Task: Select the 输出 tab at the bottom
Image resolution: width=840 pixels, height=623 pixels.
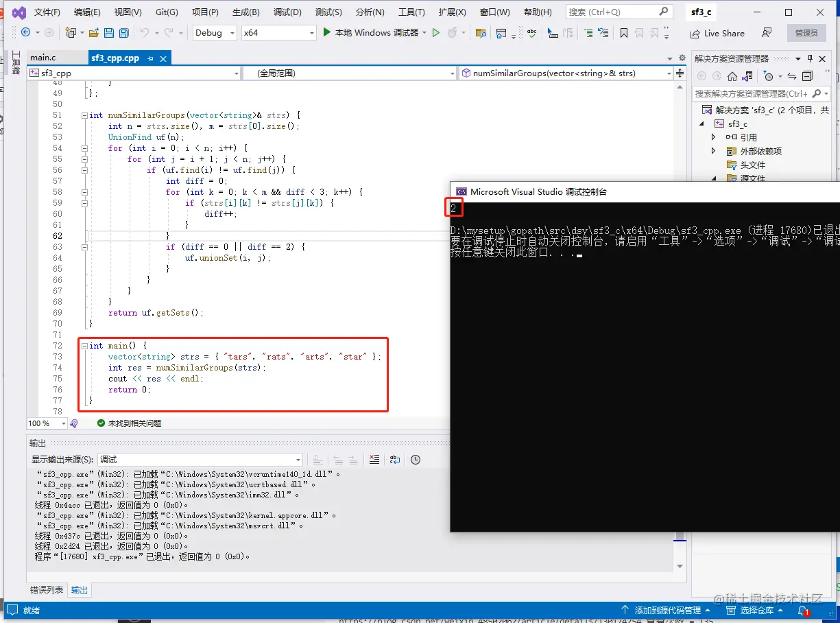Action: [80, 589]
